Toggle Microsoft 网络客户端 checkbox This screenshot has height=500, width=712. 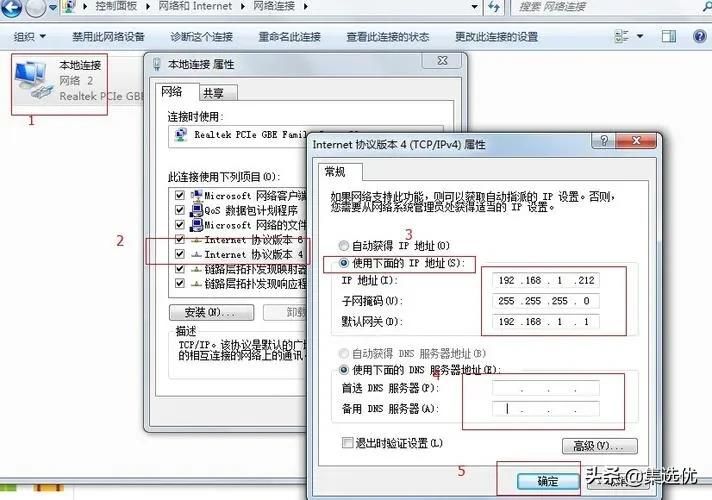click(x=179, y=196)
